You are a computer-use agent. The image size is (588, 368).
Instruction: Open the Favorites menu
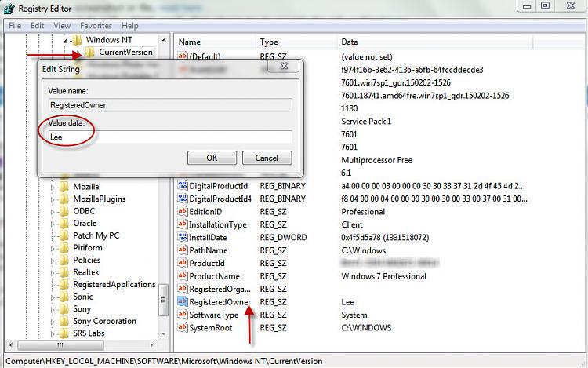coord(96,26)
